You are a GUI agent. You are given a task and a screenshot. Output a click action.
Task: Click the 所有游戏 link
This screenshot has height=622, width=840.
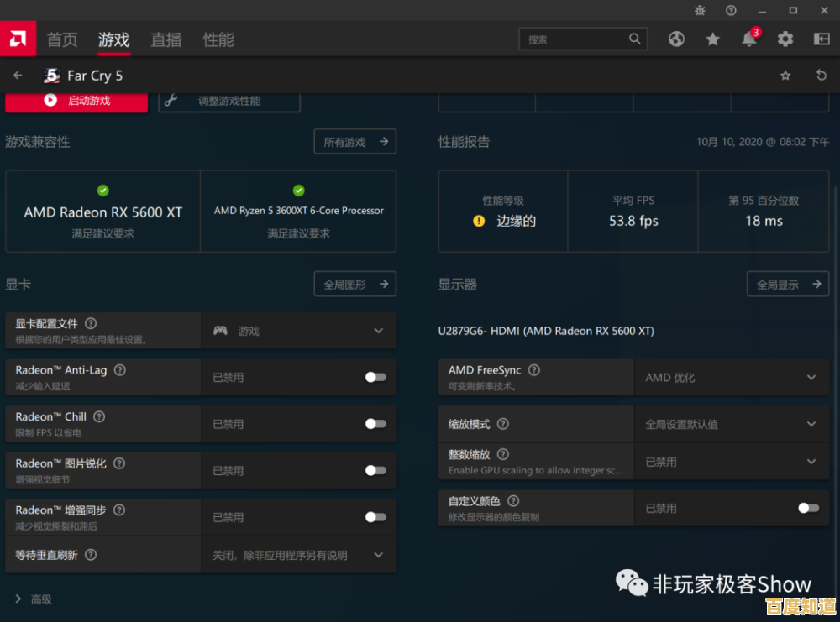pyautogui.click(x=354, y=141)
